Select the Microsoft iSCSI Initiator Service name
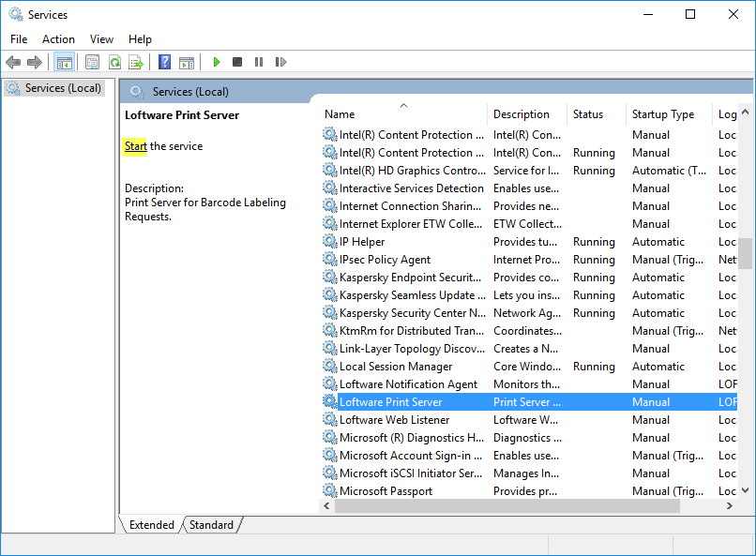This screenshot has height=556, width=756. click(411, 473)
